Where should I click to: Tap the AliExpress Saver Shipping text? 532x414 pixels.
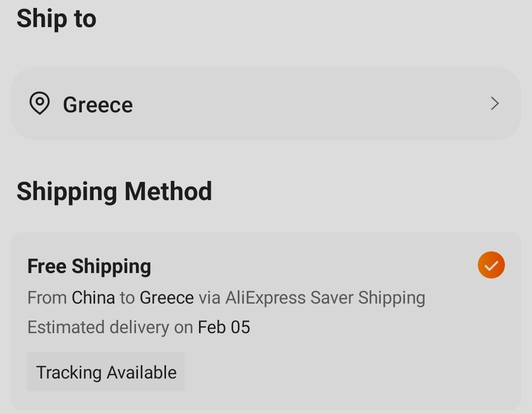pyautogui.click(x=325, y=298)
